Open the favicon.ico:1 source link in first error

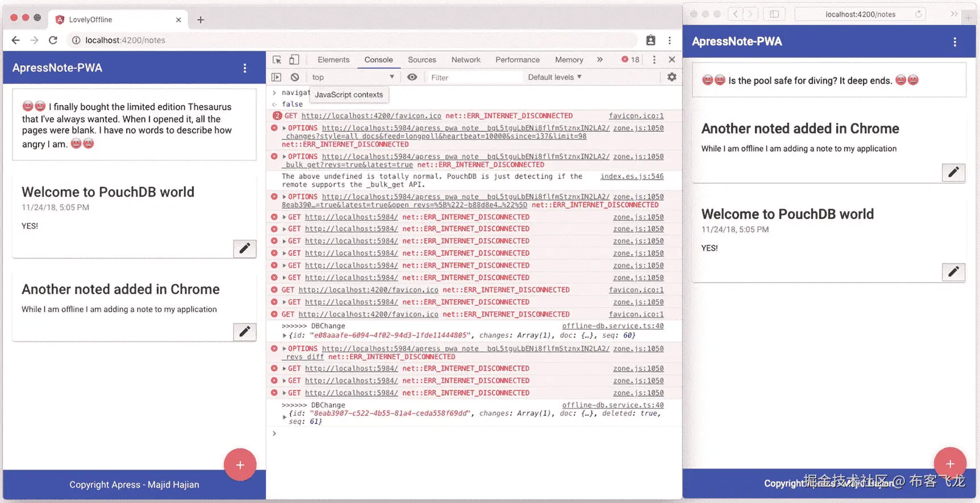coord(636,116)
